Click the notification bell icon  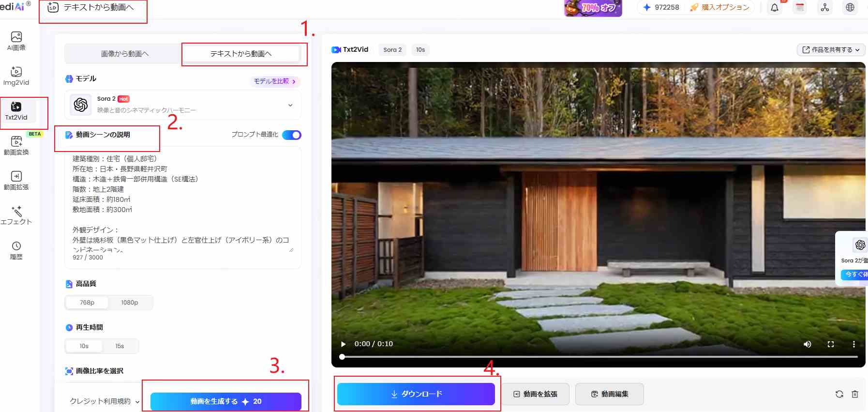tap(775, 7)
